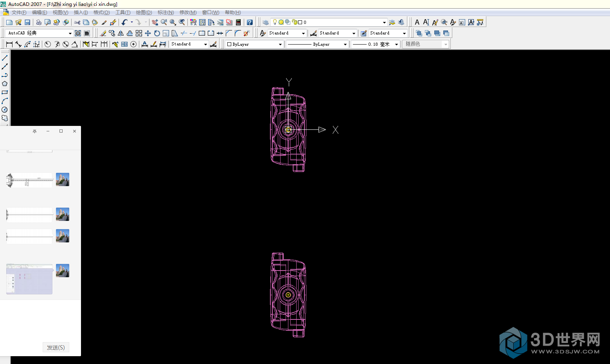The width and height of the screenshot is (610, 364).
Task: Open the ByLayer linetype dropdown
Action: [x=345, y=44]
